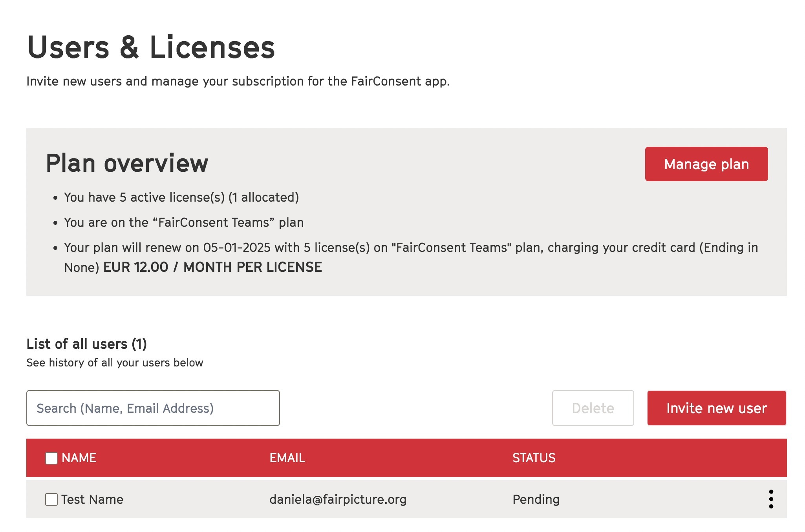Click the "FairConsent Teams" plan line
The height and width of the screenshot is (532, 805).
[184, 222]
